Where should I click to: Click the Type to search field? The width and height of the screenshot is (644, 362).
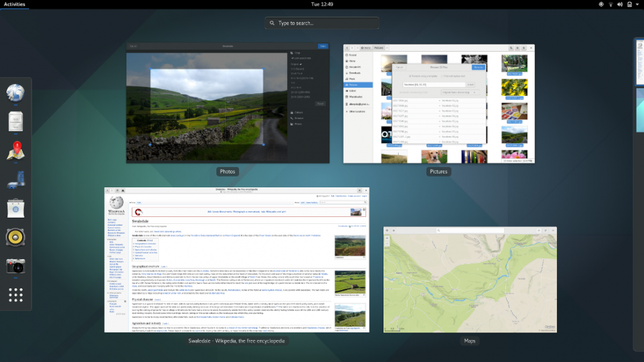coord(322,23)
